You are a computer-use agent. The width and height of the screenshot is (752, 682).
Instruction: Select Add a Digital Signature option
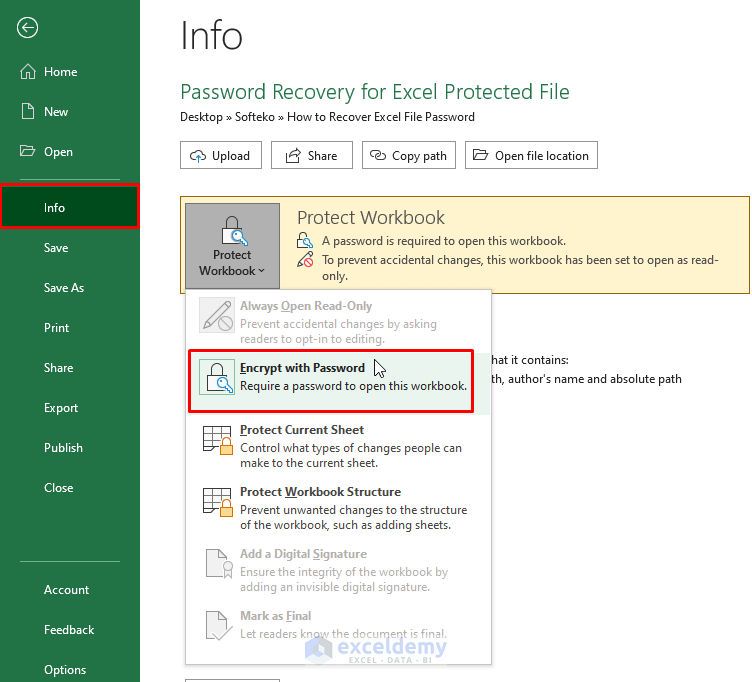338,569
